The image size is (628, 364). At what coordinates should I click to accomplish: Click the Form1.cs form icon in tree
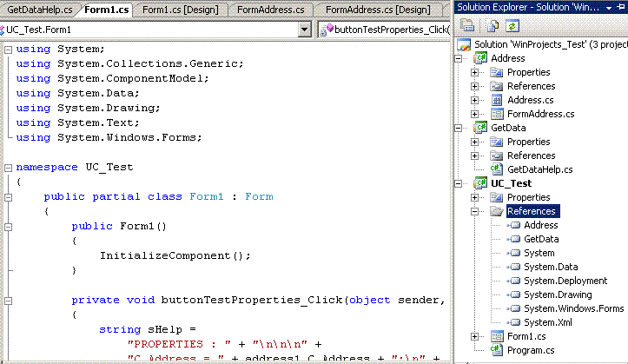click(497, 336)
